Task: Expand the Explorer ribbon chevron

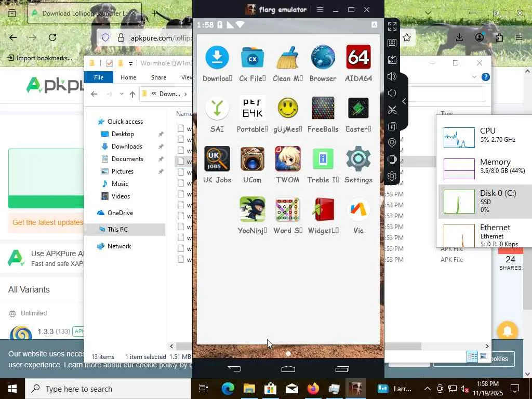Action: pyautogui.click(x=474, y=77)
